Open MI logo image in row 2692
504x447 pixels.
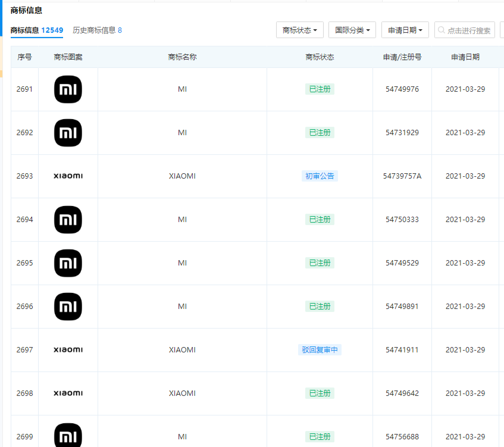[x=68, y=133]
